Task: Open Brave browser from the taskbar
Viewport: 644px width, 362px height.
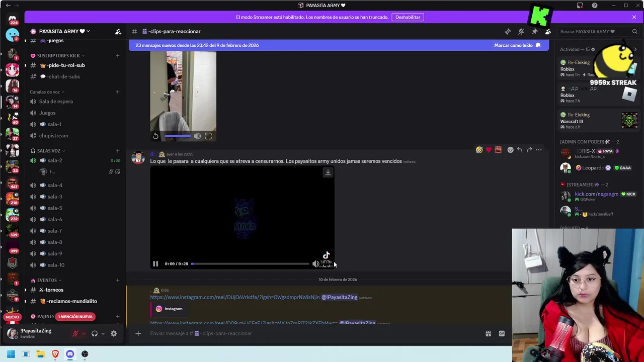Action: (55, 354)
